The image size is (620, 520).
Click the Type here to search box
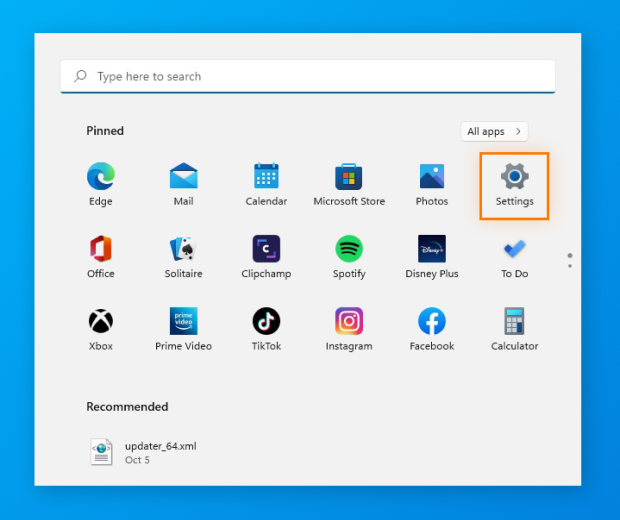[x=307, y=77]
